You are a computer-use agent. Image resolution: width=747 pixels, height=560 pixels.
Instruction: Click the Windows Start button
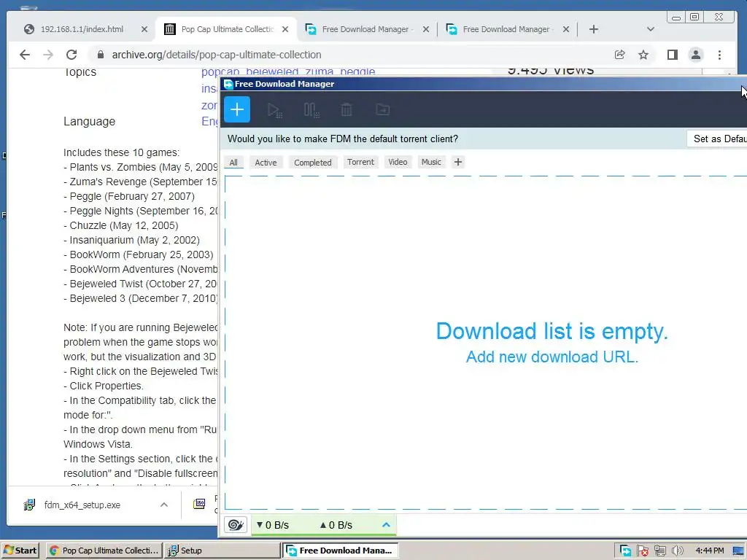click(20, 550)
